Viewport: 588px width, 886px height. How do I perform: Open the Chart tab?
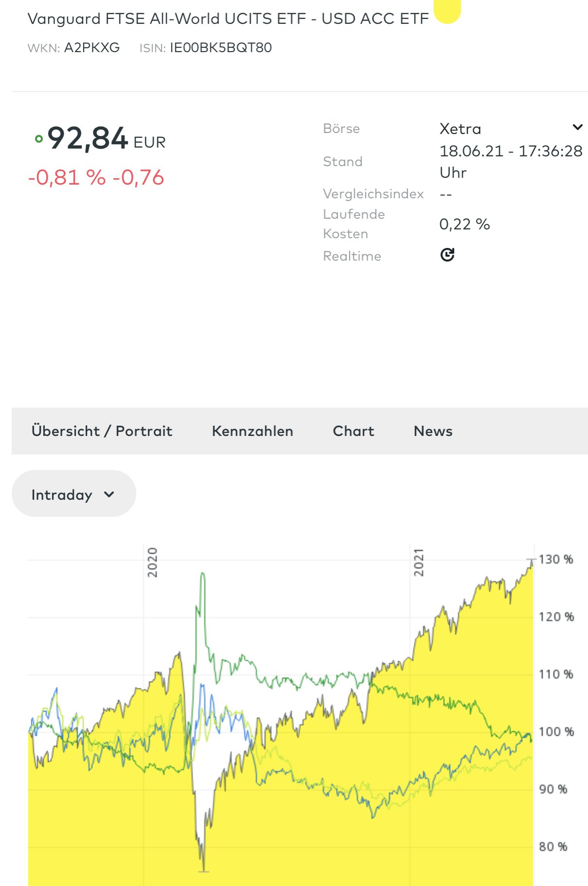(x=353, y=431)
